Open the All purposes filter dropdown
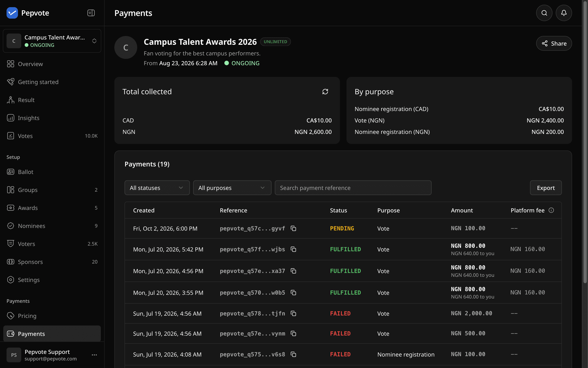This screenshot has width=588, height=368. click(232, 188)
